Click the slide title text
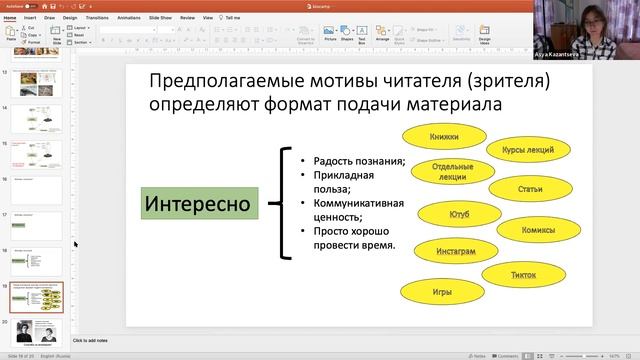Viewport: 640px width, 360px height. (x=349, y=92)
